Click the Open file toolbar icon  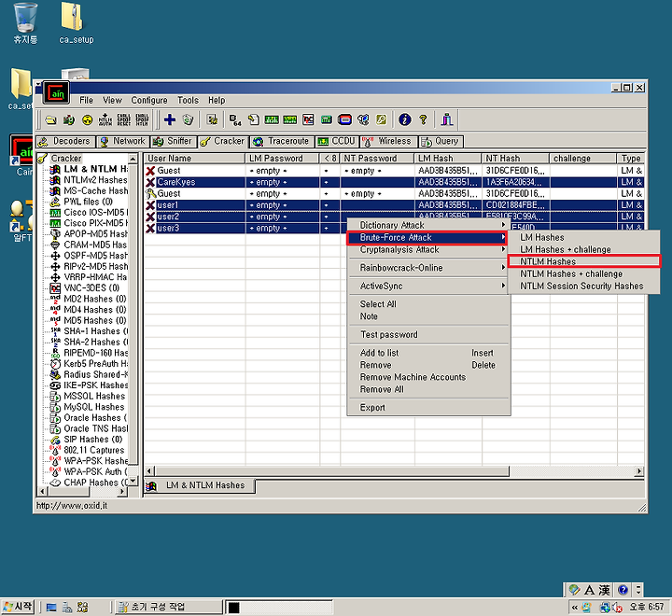coord(51,119)
